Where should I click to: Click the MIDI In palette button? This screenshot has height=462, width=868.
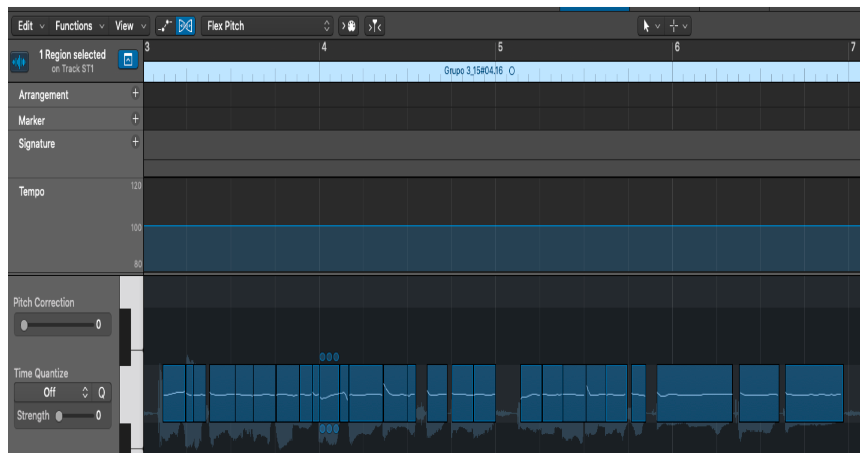[349, 26]
